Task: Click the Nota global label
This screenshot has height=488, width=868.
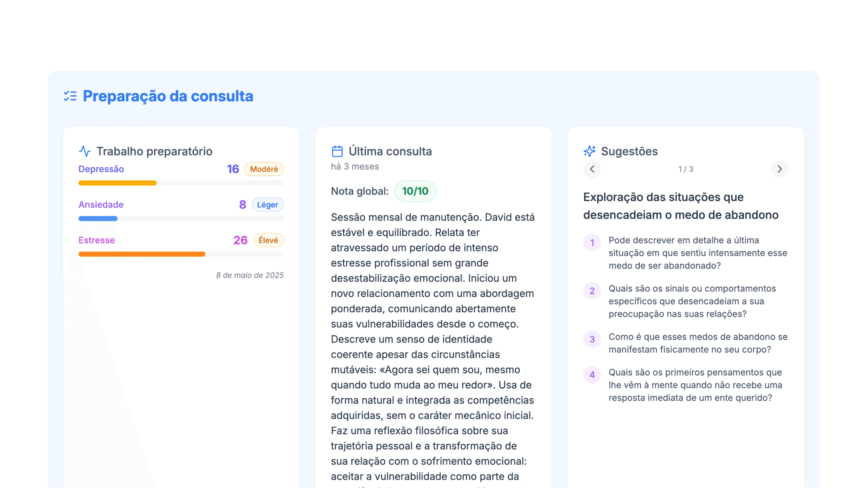Action: (360, 191)
